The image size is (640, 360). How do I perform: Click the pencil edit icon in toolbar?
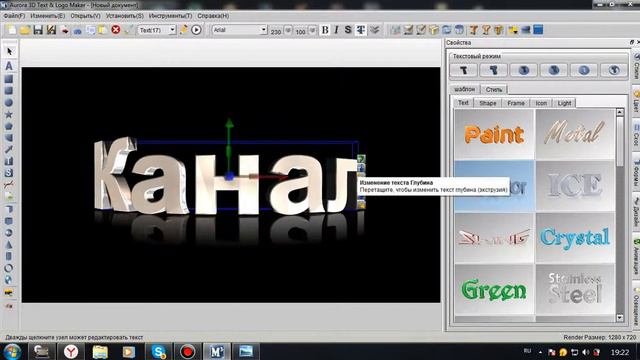(x=184, y=30)
